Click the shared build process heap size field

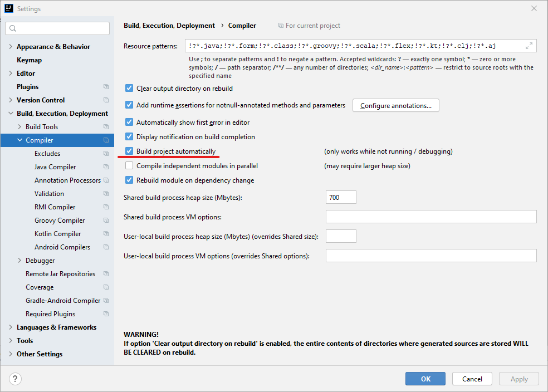click(x=340, y=197)
